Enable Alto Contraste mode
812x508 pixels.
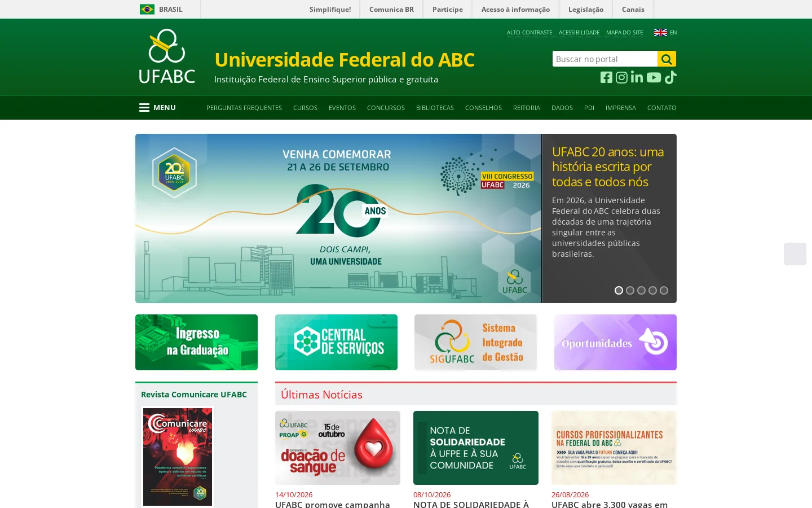click(x=529, y=32)
